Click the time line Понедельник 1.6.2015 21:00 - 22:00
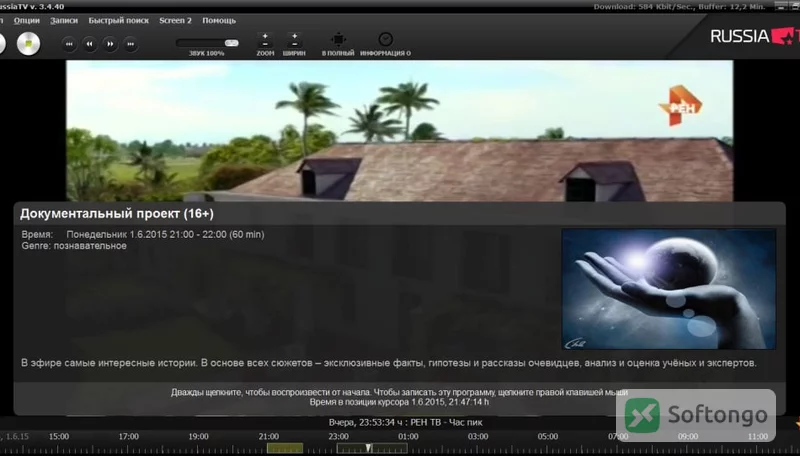Image resolution: width=800 pixels, height=456 pixels. [165, 235]
